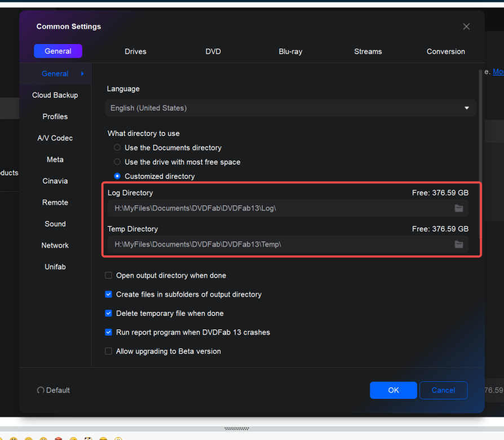
Task: Select Use the drive with most free space
Action: pos(117,162)
